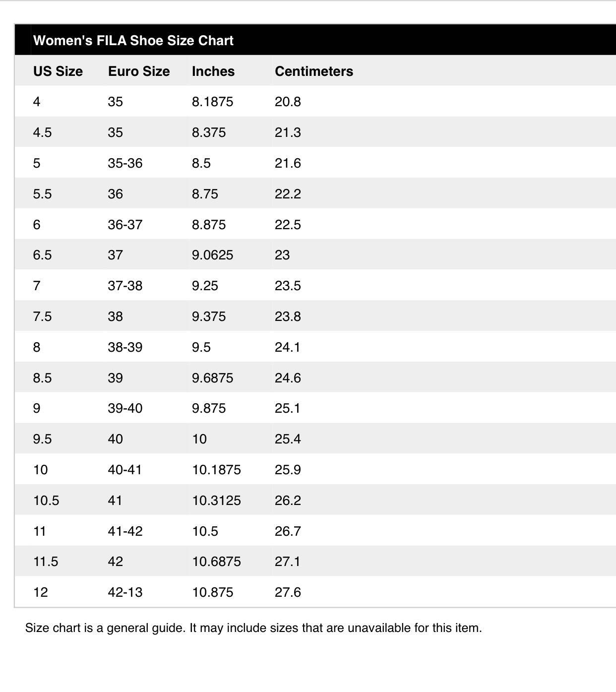
Task: Click the Euro size 39-40 cell
Action: [125, 408]
